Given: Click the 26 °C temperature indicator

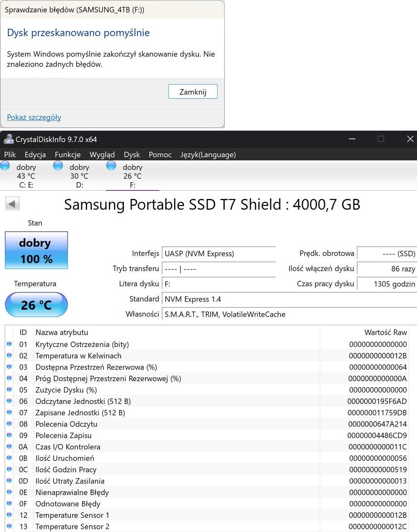Looking at the screenshot, I should pos(36,305).
